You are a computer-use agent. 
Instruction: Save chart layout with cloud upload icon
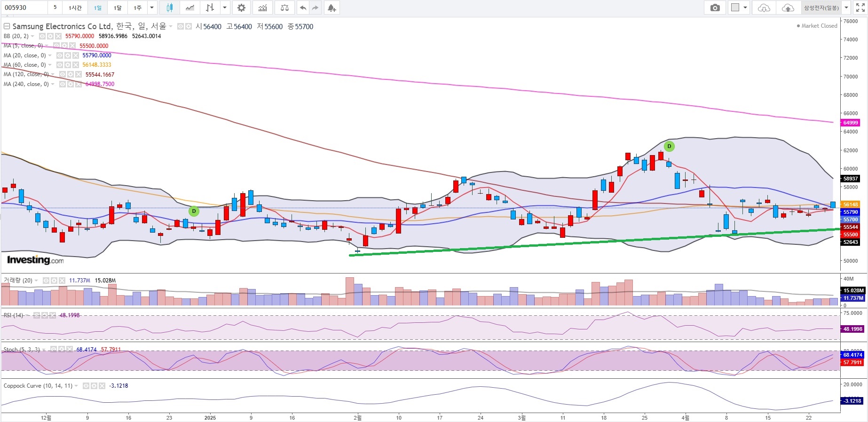788,8
